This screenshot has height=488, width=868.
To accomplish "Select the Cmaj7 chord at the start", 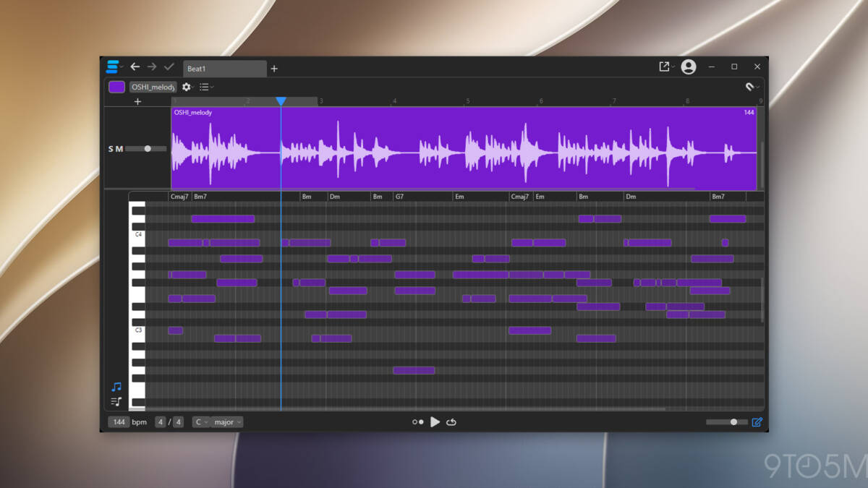I will 179,197.
